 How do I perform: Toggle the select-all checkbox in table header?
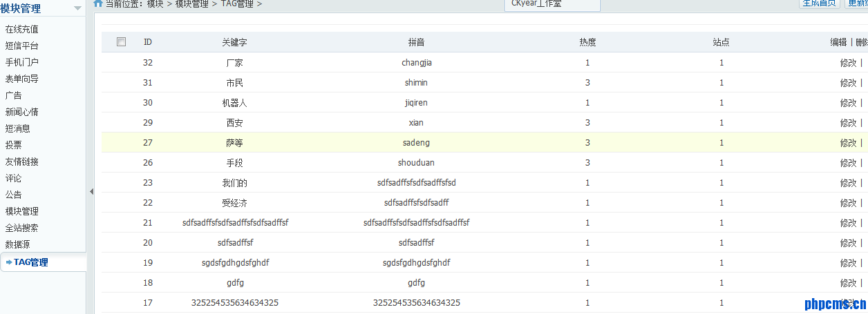tap(122, 42)
